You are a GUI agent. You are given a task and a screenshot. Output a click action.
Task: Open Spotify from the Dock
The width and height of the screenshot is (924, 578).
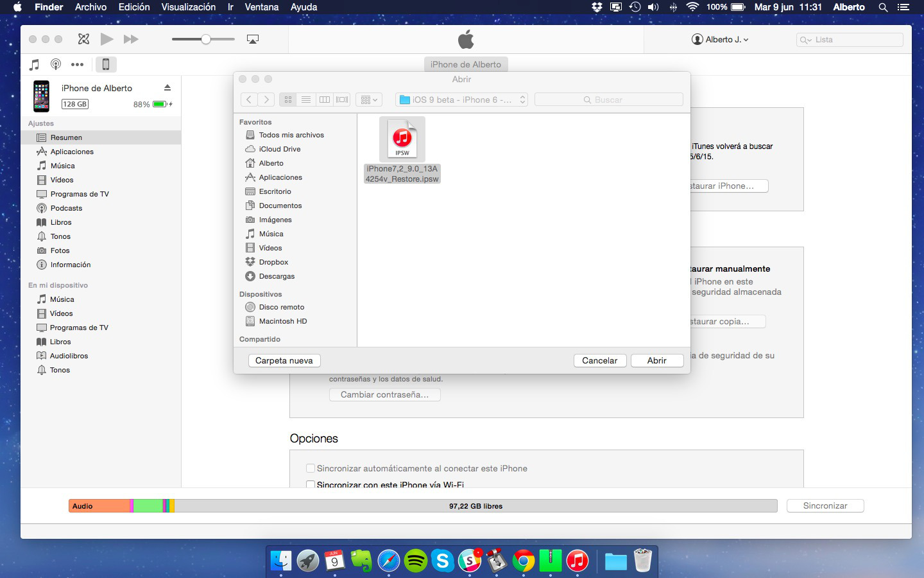click(x=416, y=561)
